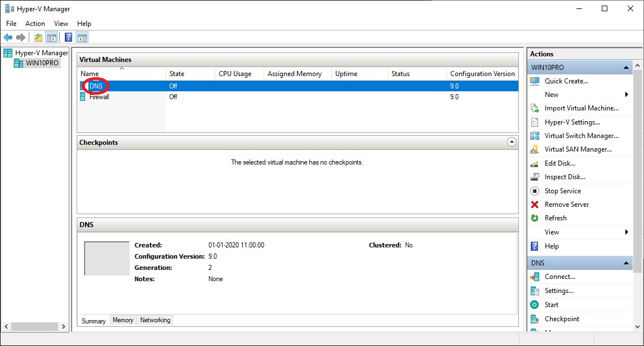The image size is (644, 346).
Task: Switch to the Networking tab
Action: pyautogui.click(x=156, y=320)
